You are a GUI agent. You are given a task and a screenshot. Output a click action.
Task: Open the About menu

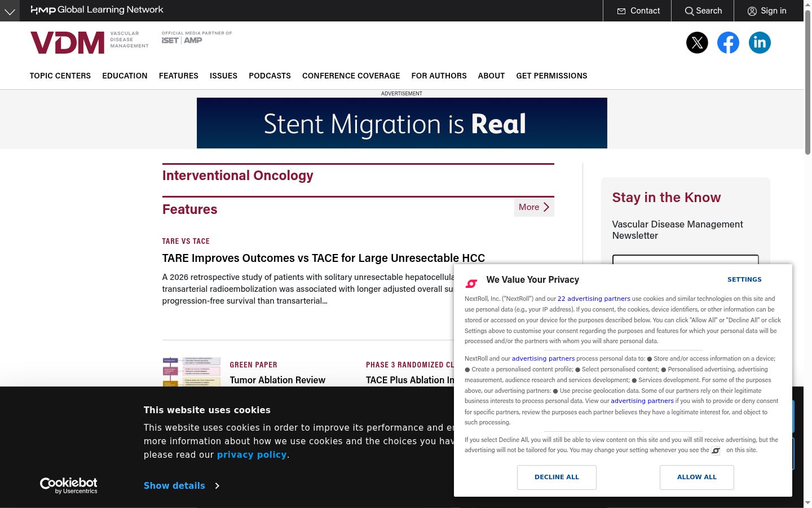click(491, 76)
